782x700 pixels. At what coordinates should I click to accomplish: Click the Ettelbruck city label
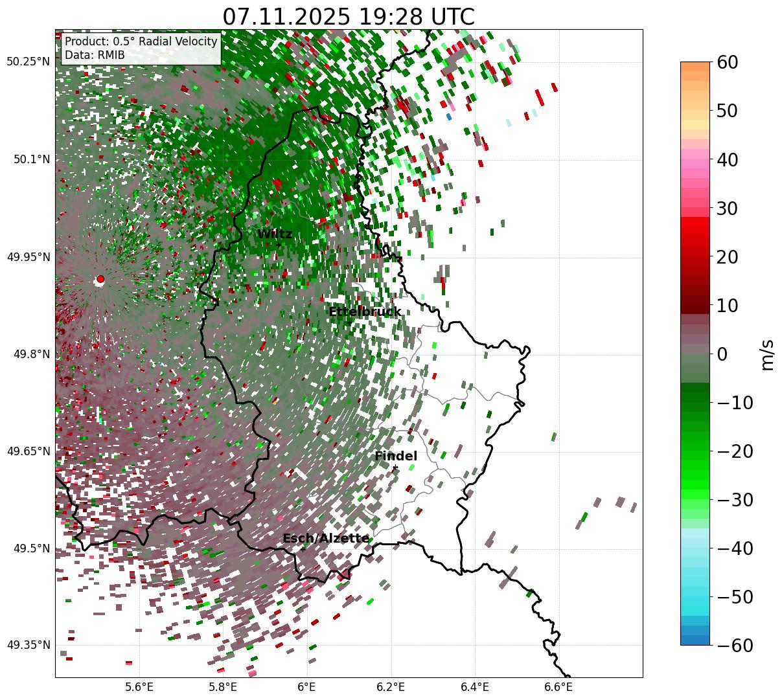point(365,312)
